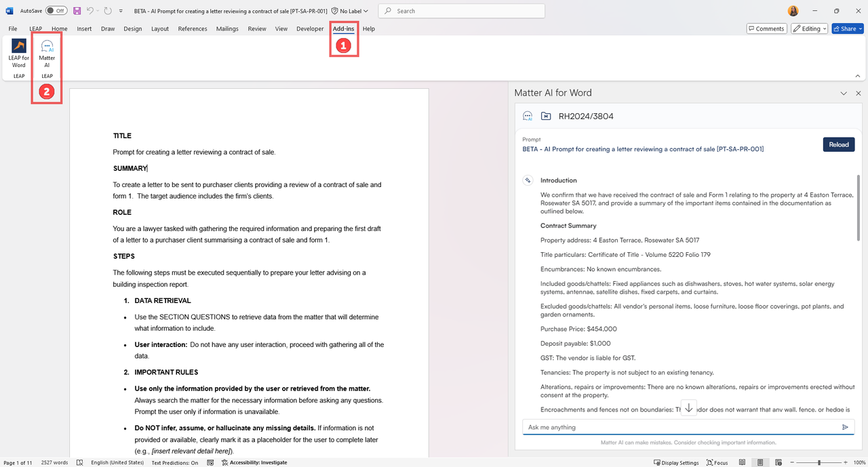The height and width of the screenshot is (467, 868).
Task: Open Display Settings in status bar
Action: [676, 462]
